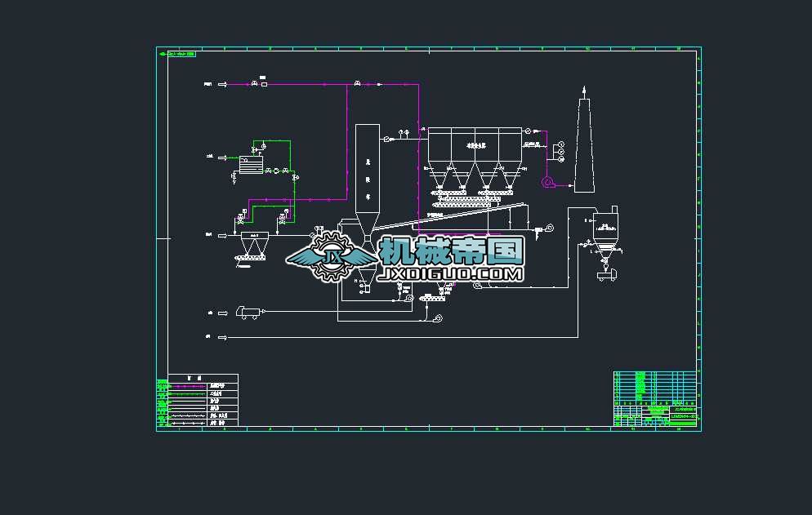
Task: Click the input arrow feeding the green pipeline
Action: 223,158
